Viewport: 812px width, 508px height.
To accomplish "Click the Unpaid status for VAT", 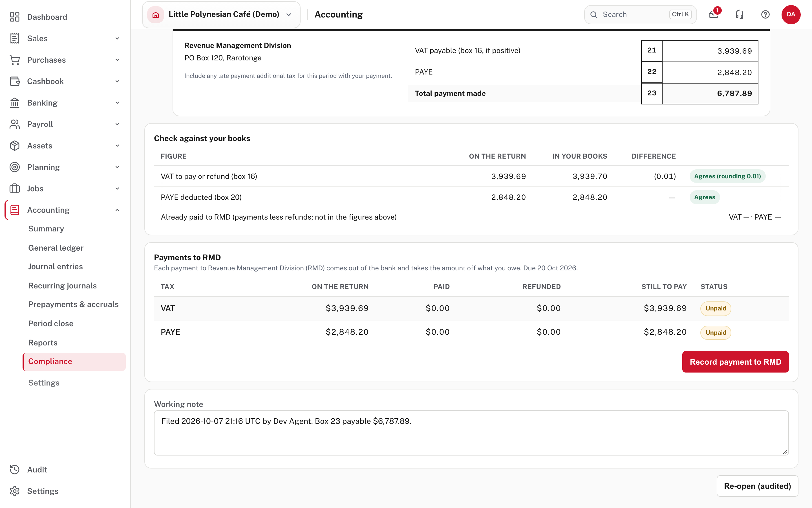I will (x=716, y=308).
